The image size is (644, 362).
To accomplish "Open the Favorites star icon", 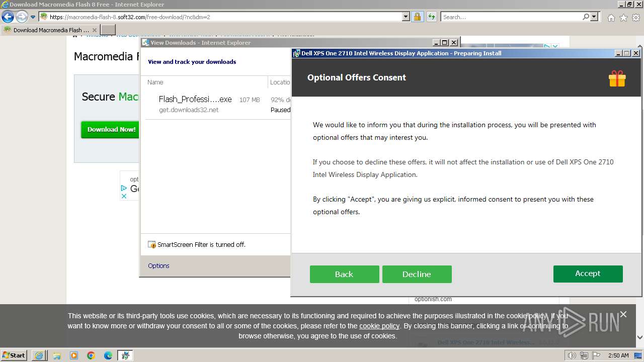I will click(x=623, y=18).
